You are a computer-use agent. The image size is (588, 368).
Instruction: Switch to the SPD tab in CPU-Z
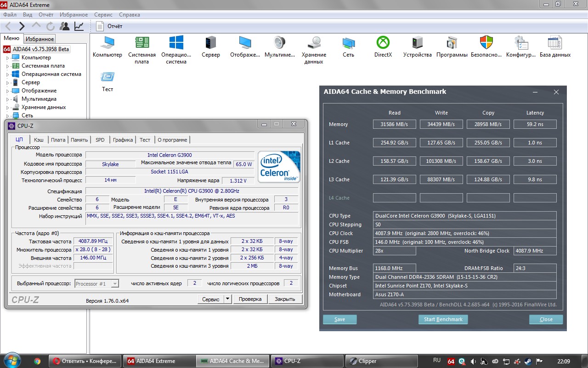coord(100,140)
